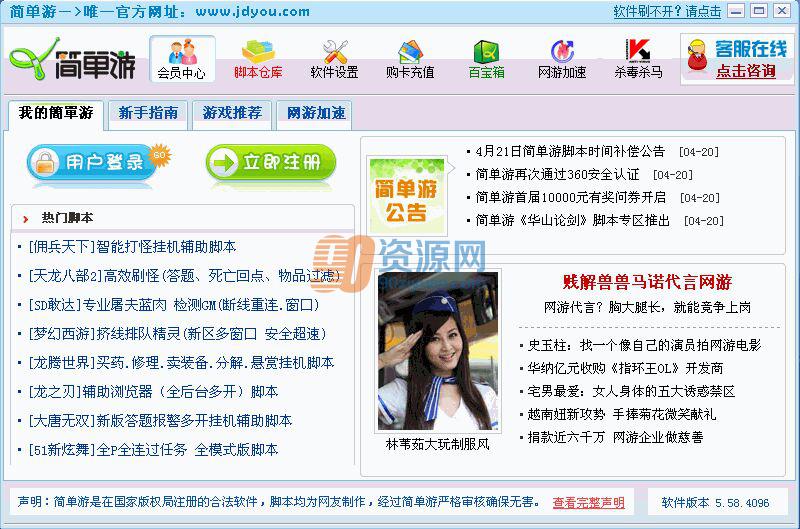Open 4月21日简单游脚本时间补偿公告
Viewport: 800px width, 529px height.
click(570, 152)
